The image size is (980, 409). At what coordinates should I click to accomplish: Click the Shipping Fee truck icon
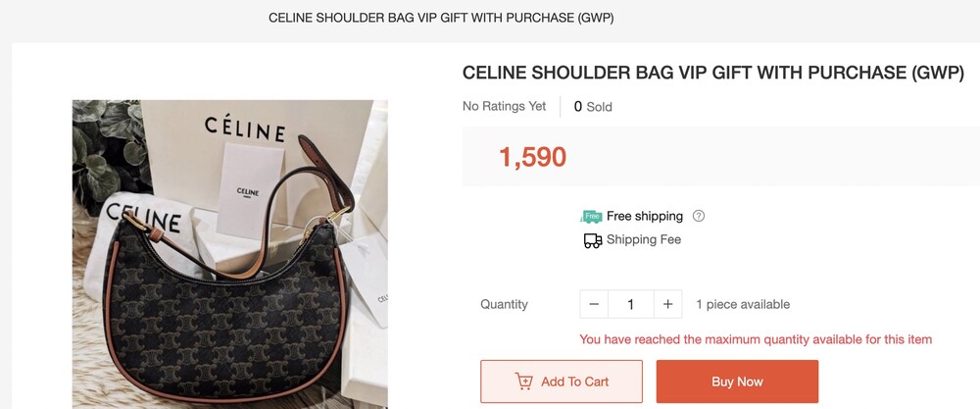click(593, 240)
